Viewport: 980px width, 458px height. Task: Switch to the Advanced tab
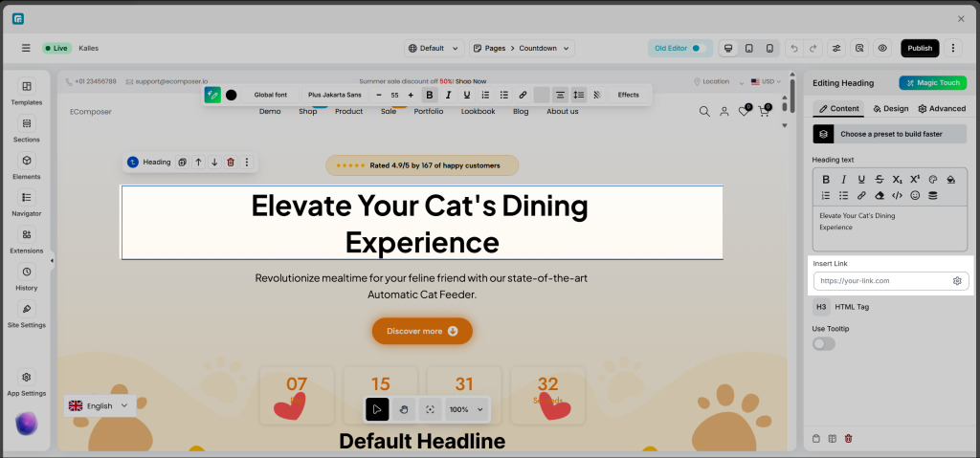(x=941, y=109)
